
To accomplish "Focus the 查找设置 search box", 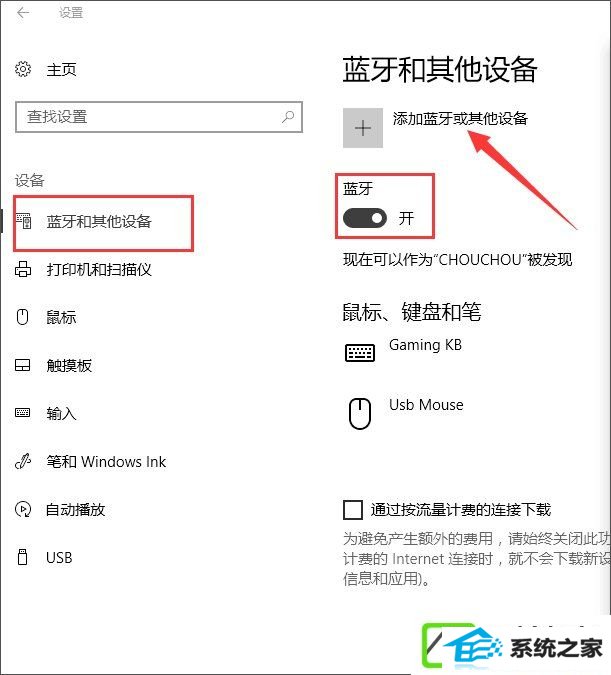I will coord(159,117).
